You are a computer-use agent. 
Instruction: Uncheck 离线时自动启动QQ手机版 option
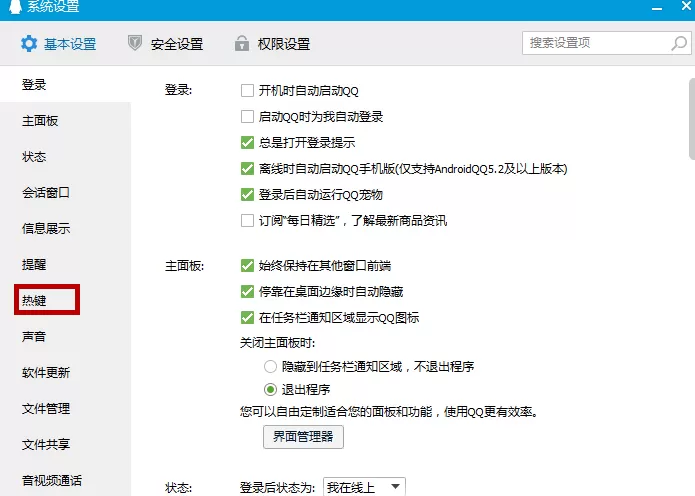pos(247,168)
